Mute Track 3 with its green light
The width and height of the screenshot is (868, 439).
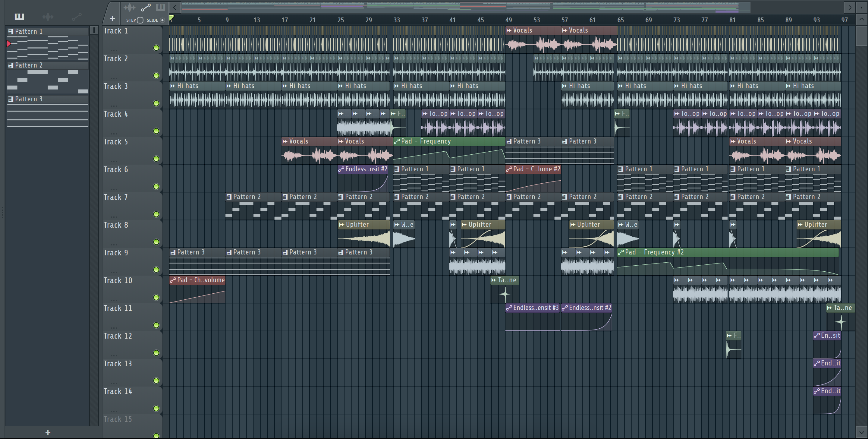click(156, 103)
